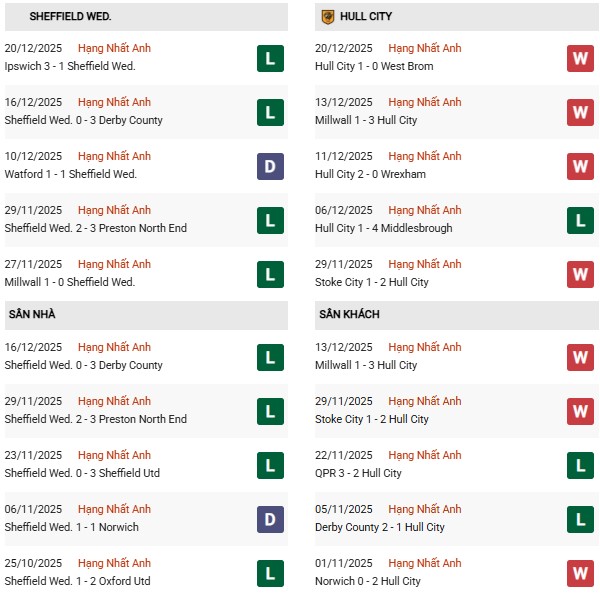Select L badge for Hull City 1-4 Middlesbrough

(x=580, y=220)
